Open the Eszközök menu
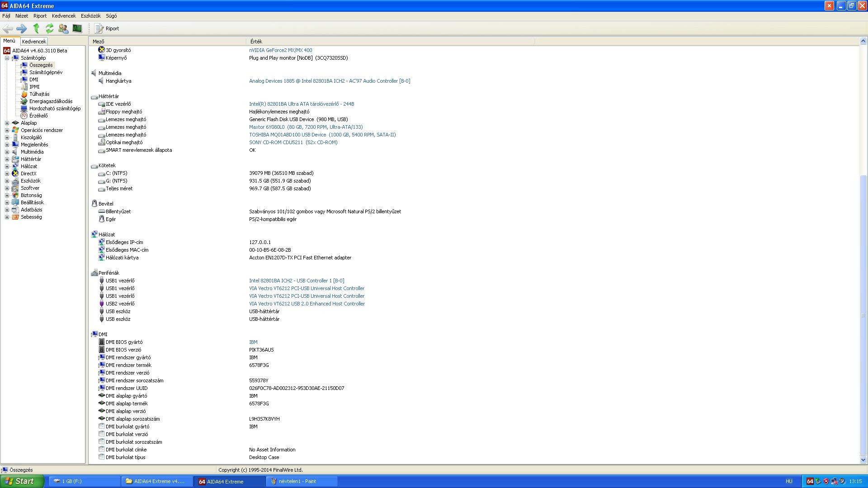Screen dimensions: 868x488 [x=90, y=16]
